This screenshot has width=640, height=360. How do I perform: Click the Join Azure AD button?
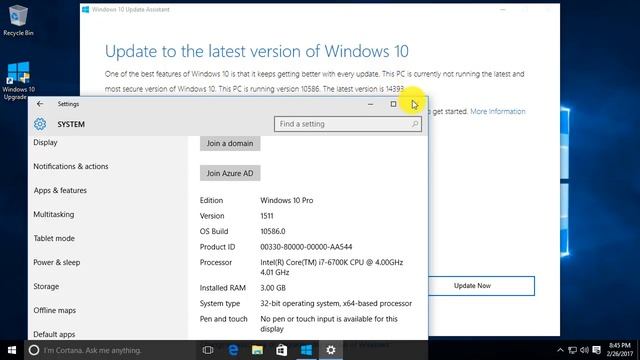click(x=230, y=173)
